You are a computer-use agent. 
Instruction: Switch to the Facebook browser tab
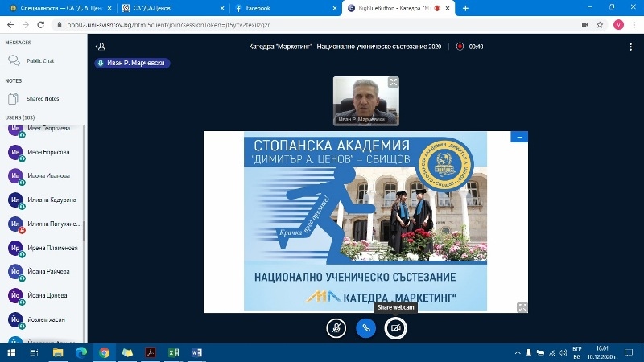pos(287,8)
